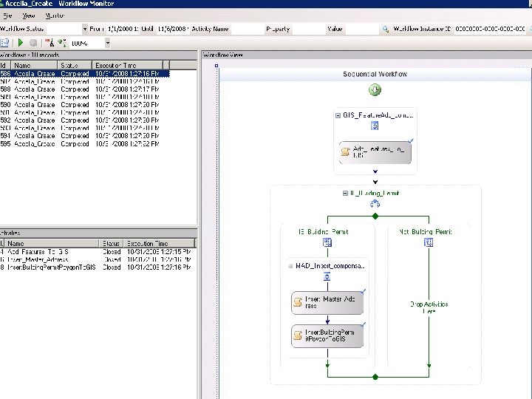Open the 100% zoom level dropdown
The image size is (532, 399).
[107, 43]
